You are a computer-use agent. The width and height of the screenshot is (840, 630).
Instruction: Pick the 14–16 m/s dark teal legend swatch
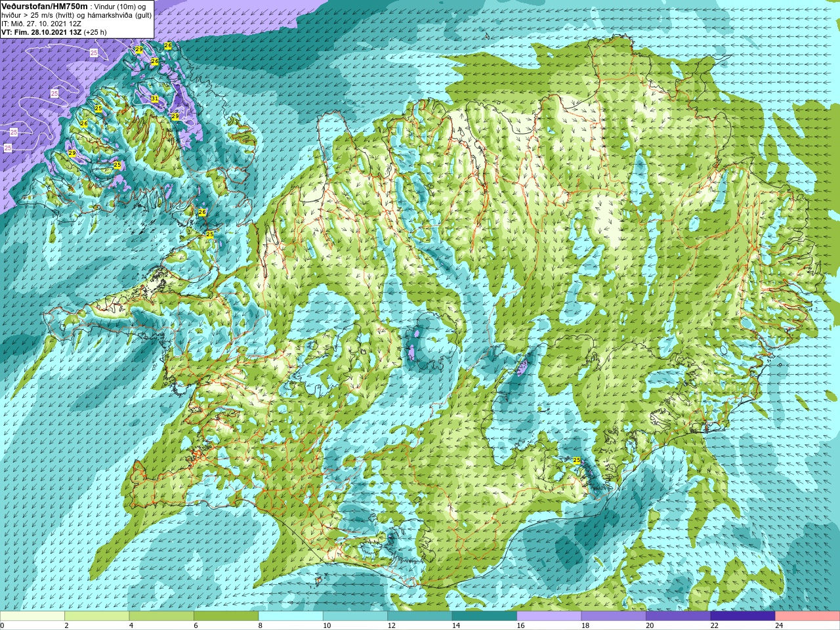tap(484, 616)
